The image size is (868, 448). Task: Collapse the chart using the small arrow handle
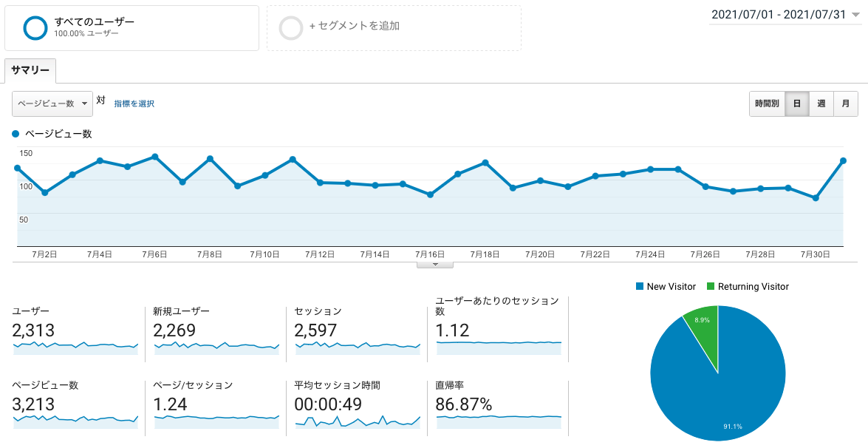tap(435, 265)
